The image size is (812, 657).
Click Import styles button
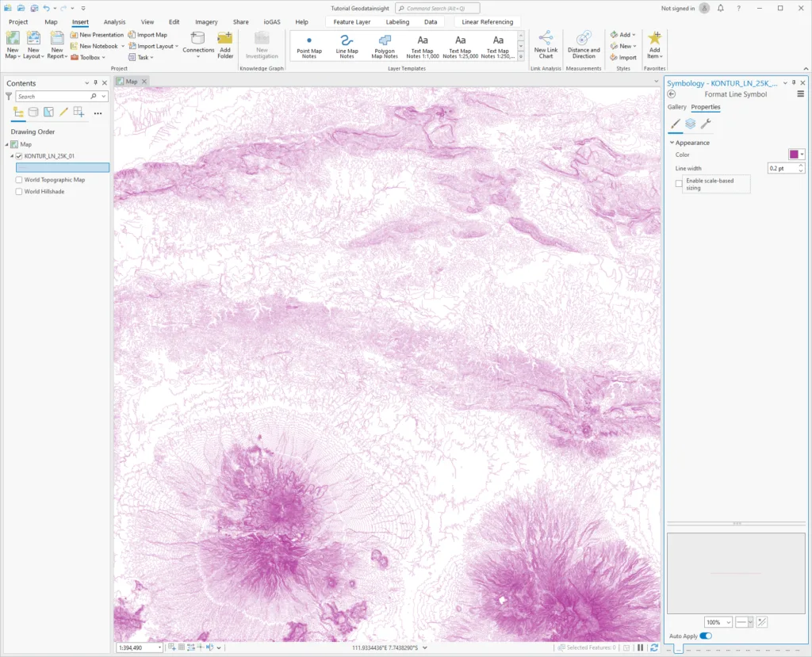point(623,58)
